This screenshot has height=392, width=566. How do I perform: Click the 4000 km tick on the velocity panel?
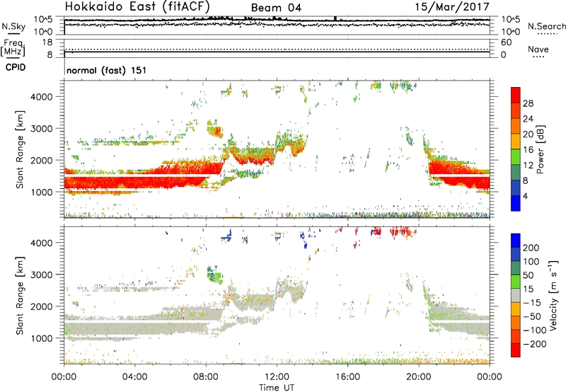(42, 243)
